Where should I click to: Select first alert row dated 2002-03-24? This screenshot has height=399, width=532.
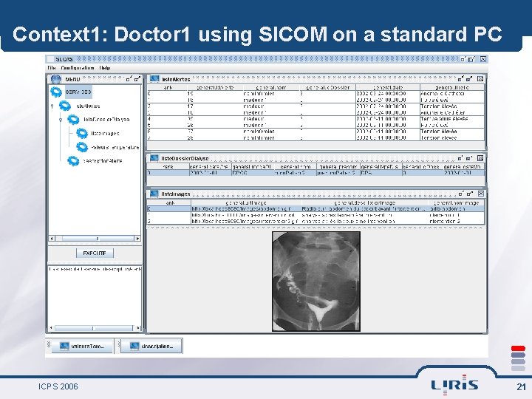point(316,94)
